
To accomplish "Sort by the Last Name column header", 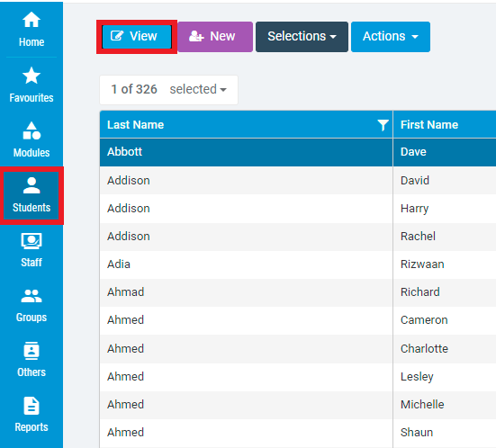I will click(x=135, y=125).
